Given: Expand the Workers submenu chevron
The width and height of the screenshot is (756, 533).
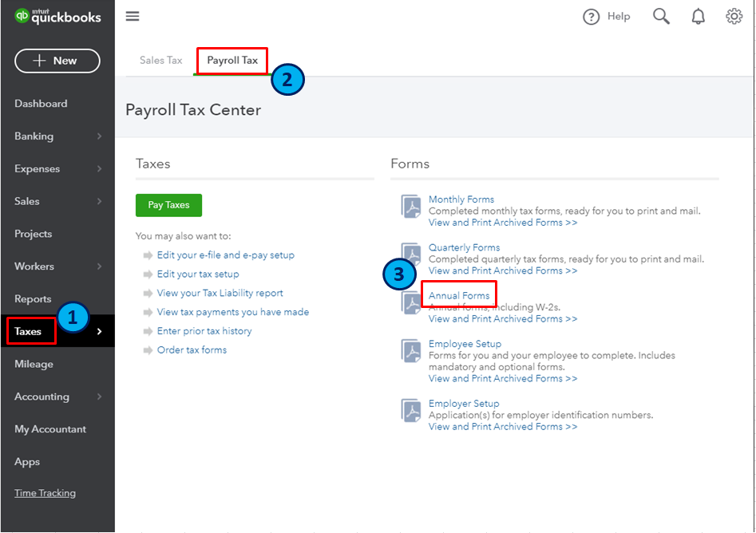Looking at the screenshot, I should [99, 266].
